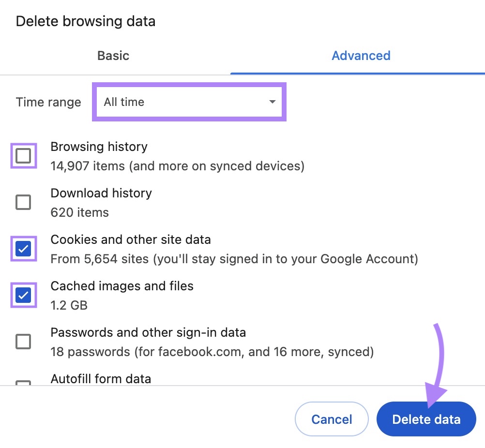Click the From 5,654 sites description
The height and width of the screenshot is (448, 485).
[x=234, y=259]
